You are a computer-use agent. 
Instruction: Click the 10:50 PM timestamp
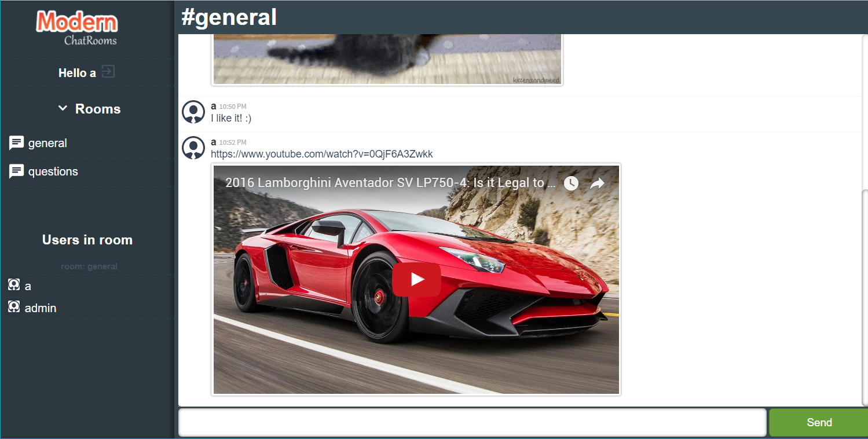pyautogui.click(x=233, y=107)
